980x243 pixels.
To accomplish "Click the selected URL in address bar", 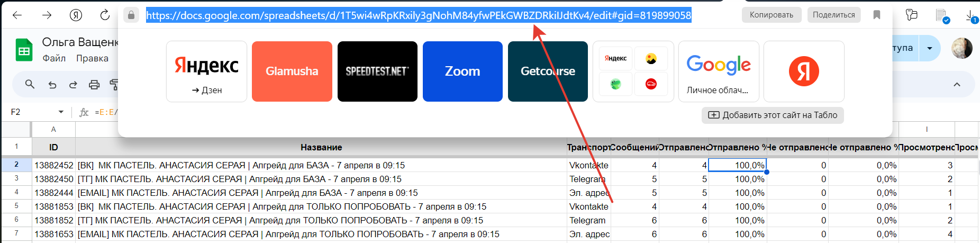I will tap(418, 15).
